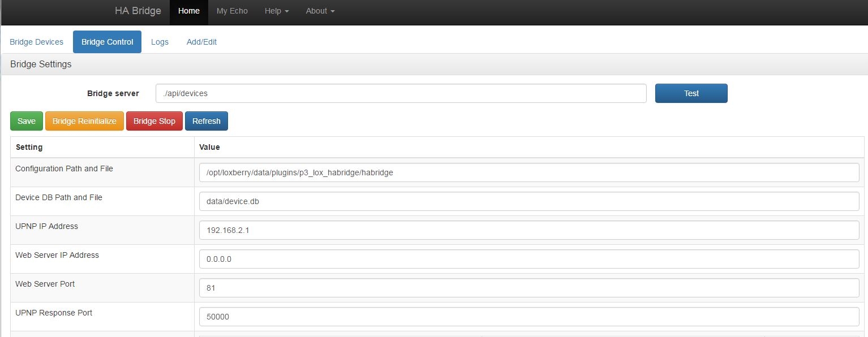Image resolution: width=868 pixels, height=337 pixels.
Task: Click the Bridge server label
Action: tap(113, 93)
